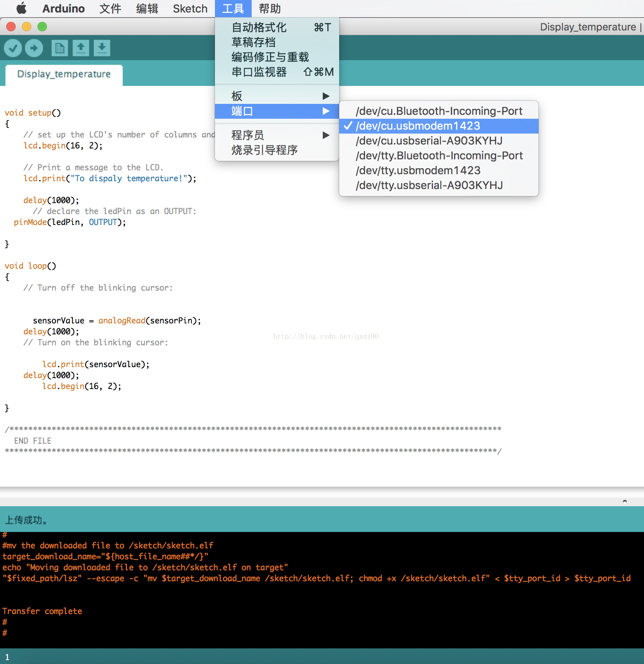This screenshot has height=664, width=644.
Task: Click the window title Display_temperature
Action: (x=588, y=27)
